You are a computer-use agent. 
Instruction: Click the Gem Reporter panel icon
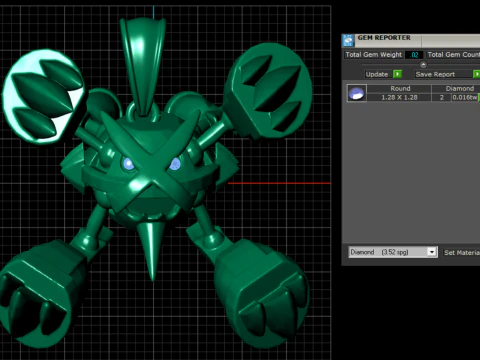click(348, 40)
